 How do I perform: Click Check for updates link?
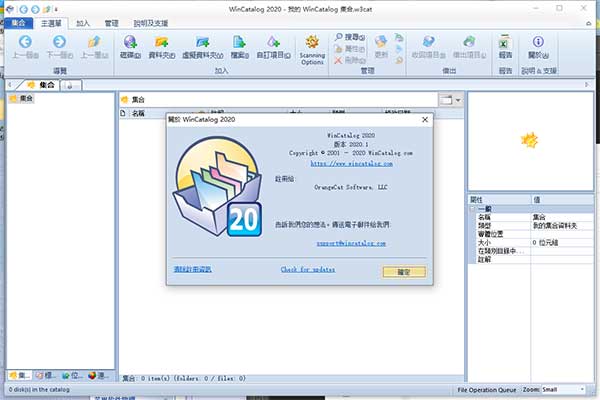(308, 269)
